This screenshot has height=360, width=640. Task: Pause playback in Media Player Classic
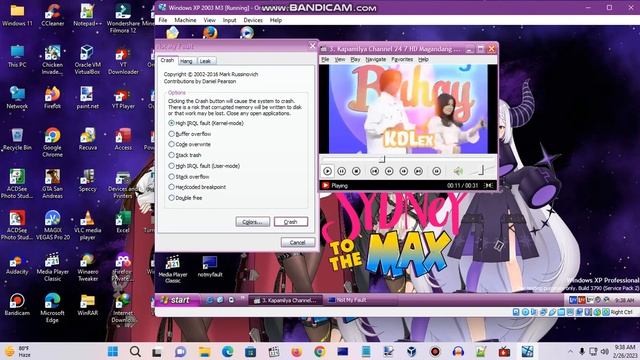[x=342, y=171]
